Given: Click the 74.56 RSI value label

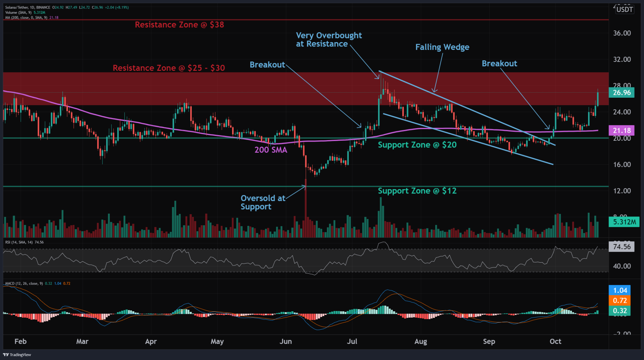Looking at the screenshot, I should tap(621, 247).
